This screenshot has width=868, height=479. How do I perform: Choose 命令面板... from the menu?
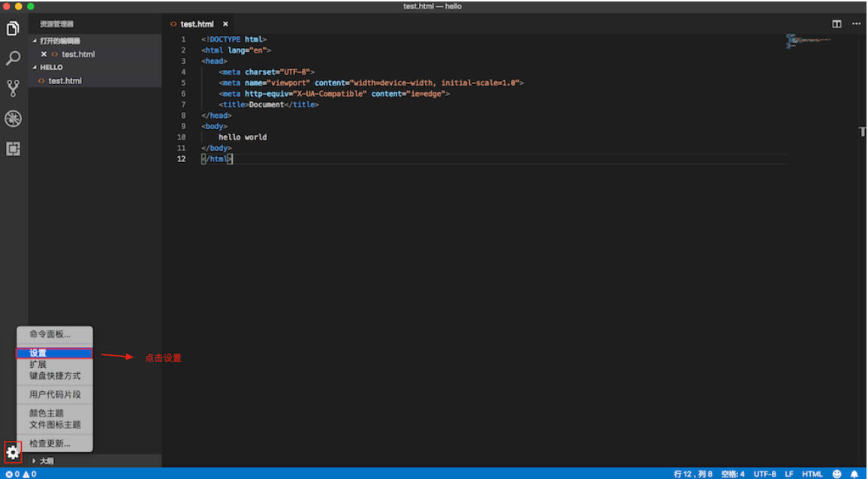54,334
